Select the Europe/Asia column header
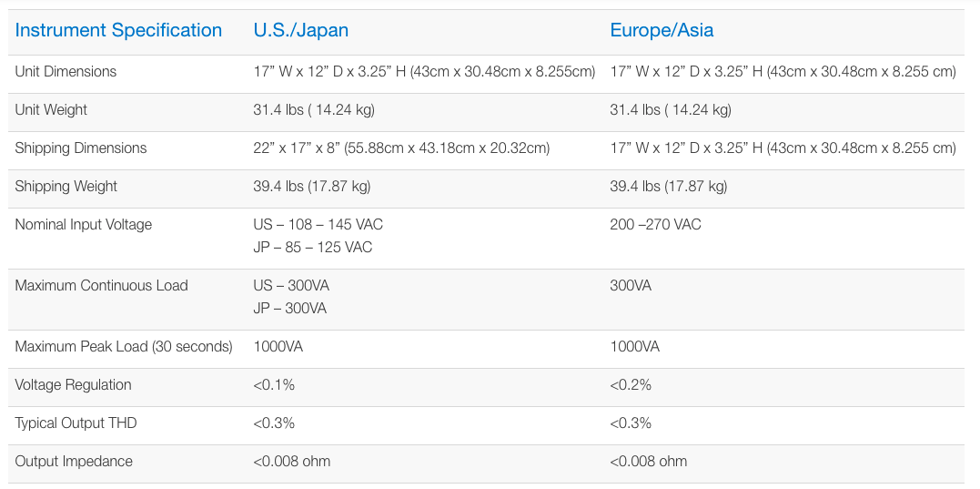This screenshot has width=980, height=489. [662, 30]
